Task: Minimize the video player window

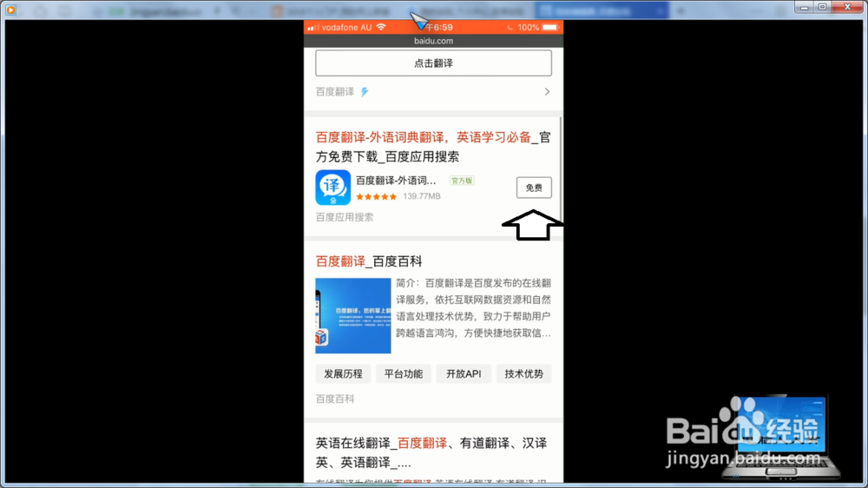Action: click(805, 7)
